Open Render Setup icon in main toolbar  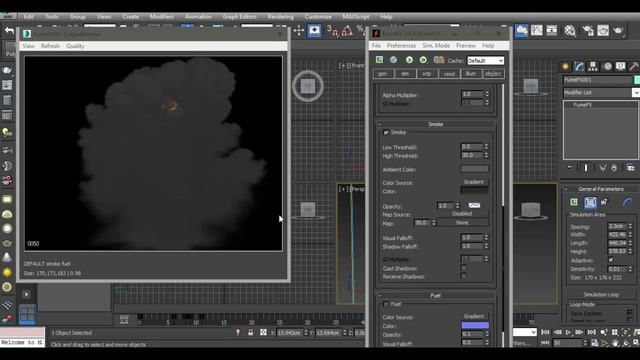(588, 31)
